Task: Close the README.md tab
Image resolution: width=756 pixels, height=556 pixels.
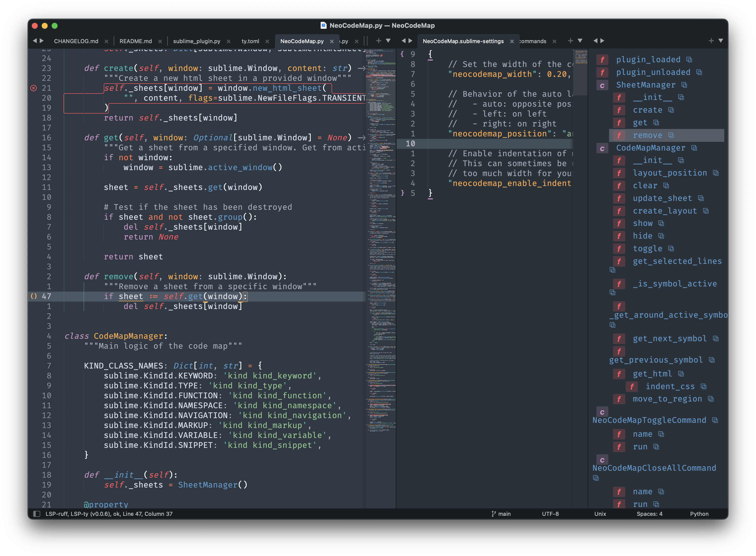Action: coord(160,41)
